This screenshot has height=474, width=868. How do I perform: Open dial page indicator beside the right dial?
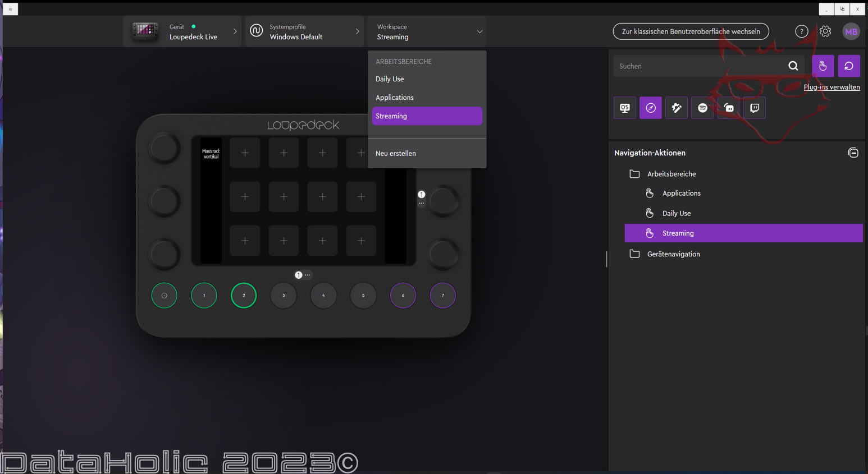[422, 198]
